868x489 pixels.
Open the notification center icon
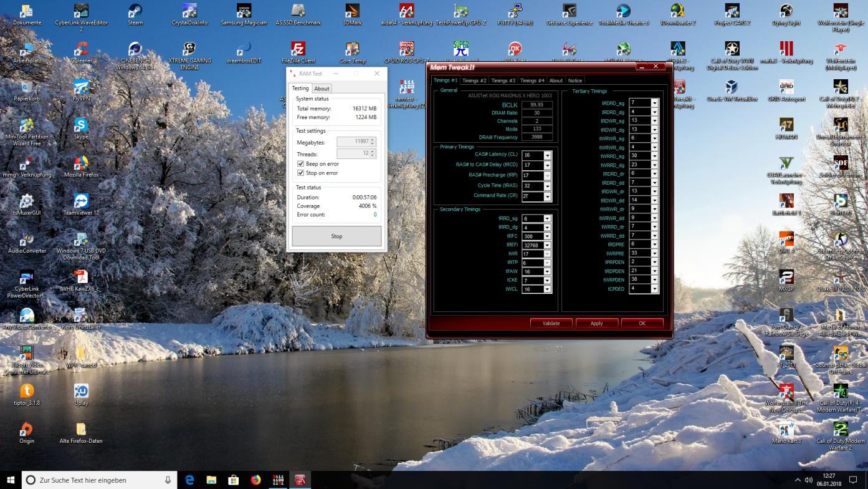[854, 480]
